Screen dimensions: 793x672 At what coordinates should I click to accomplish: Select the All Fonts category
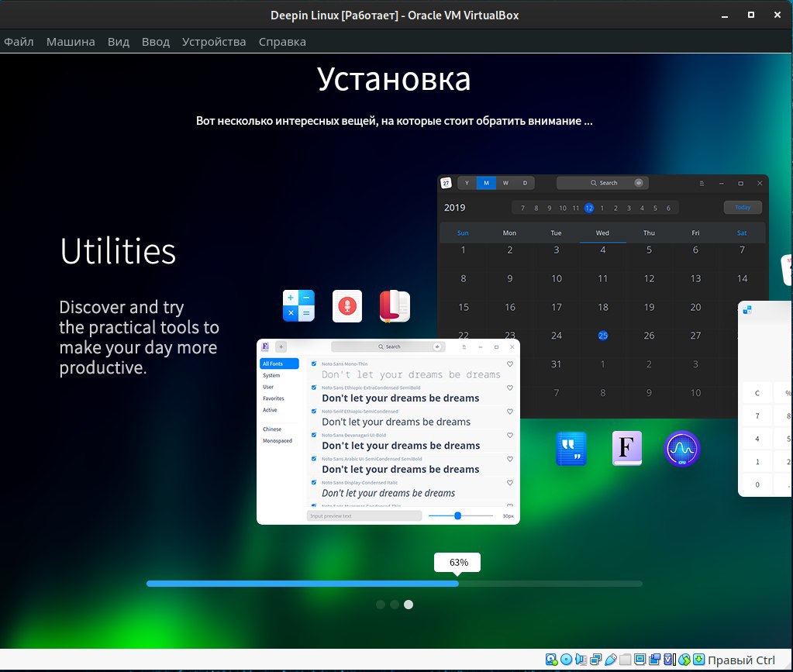tap(279, 364)
